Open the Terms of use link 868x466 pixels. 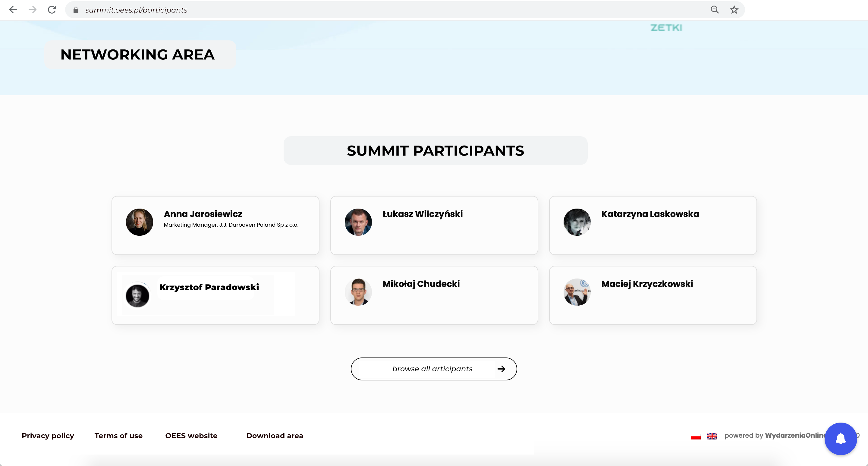pyautogui.click(x=118, y=436)
